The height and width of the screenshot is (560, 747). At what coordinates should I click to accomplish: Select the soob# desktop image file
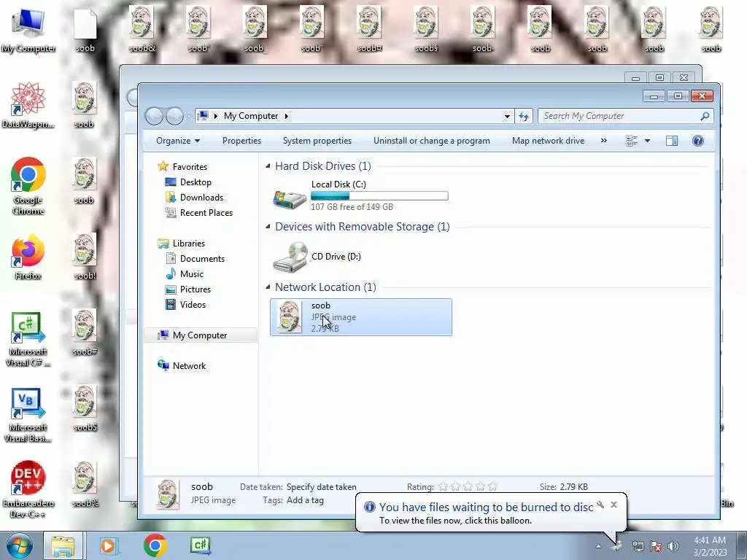pyautogui.click(x=85, y=332)
